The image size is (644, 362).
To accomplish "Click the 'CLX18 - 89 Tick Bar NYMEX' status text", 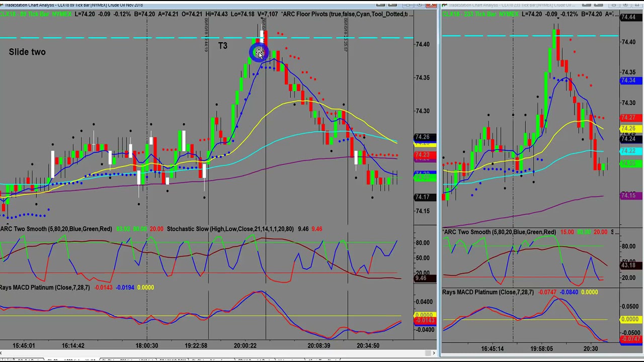I will pyautogui.click(x=35, y=14).
